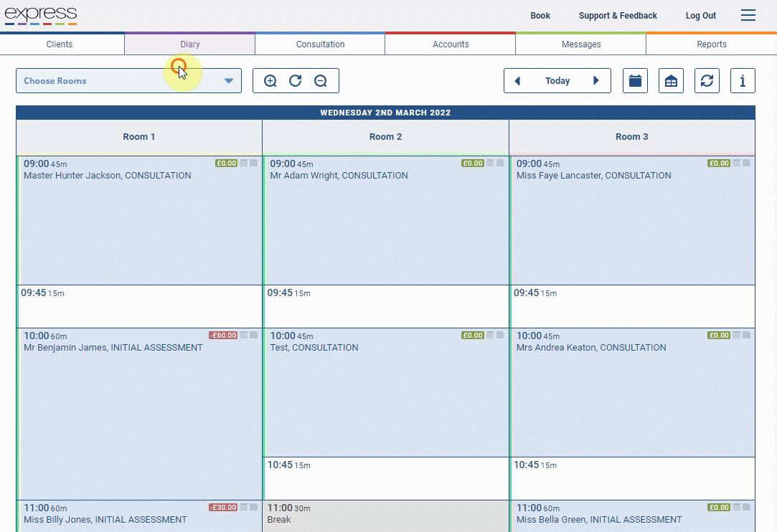Go to the next day arrow

click(596, 81)
